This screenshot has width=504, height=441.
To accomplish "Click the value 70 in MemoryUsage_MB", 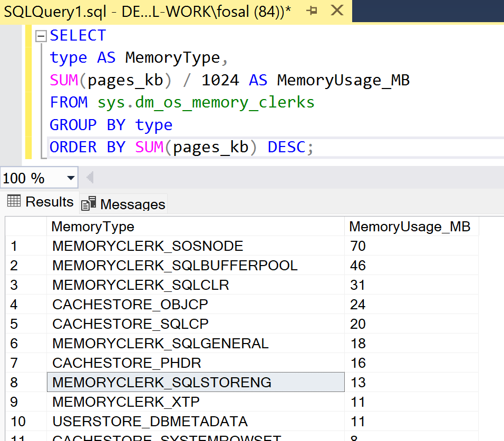I will click(x=358, y=246).
